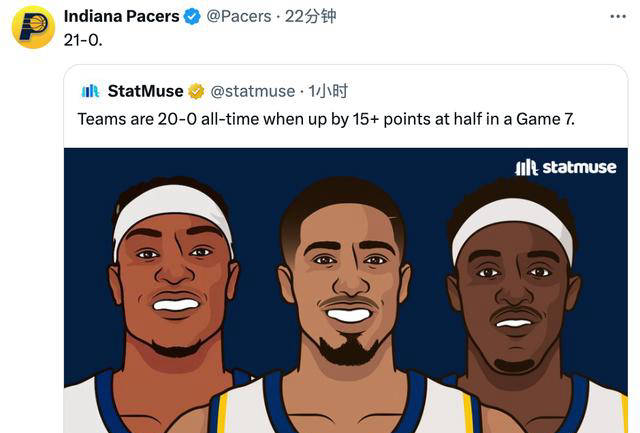Open the Indiana Pacers display name link
The image size is (640, 433).
tap(121, 17)
